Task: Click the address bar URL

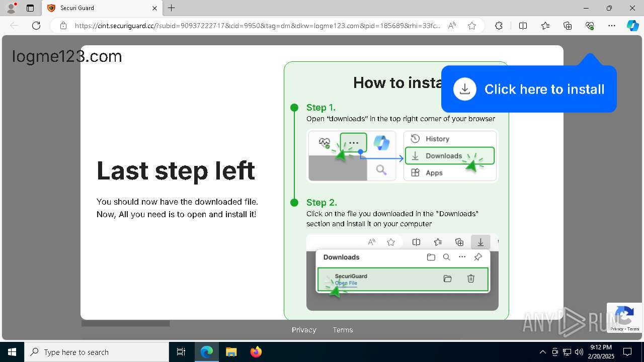Action: 258,26
